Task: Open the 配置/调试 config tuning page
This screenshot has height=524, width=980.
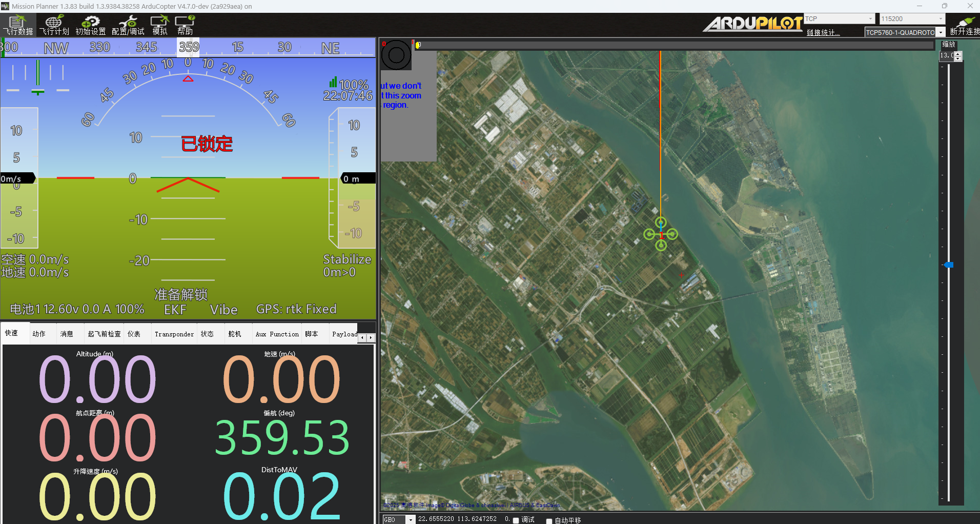Action: point(128,25)
